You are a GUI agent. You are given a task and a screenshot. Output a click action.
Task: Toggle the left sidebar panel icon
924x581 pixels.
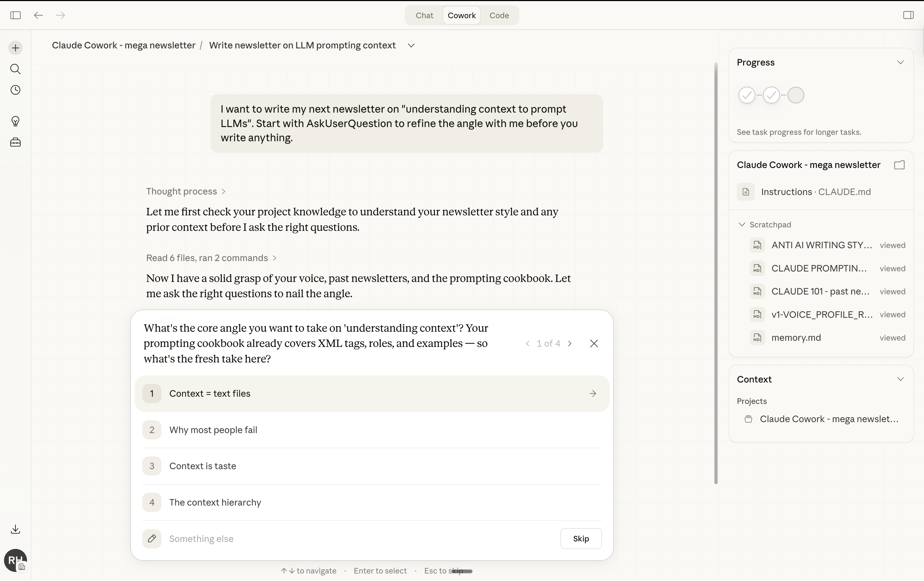tap(15, 15)
